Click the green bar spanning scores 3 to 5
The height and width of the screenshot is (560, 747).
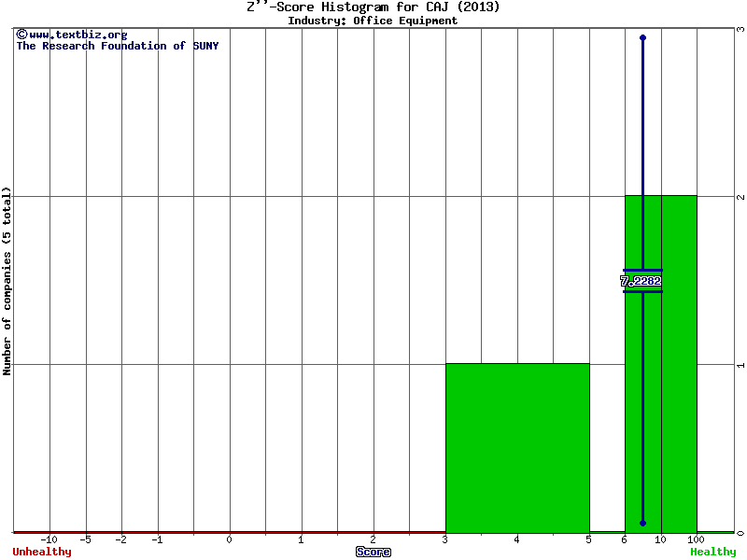pos(518,448)
